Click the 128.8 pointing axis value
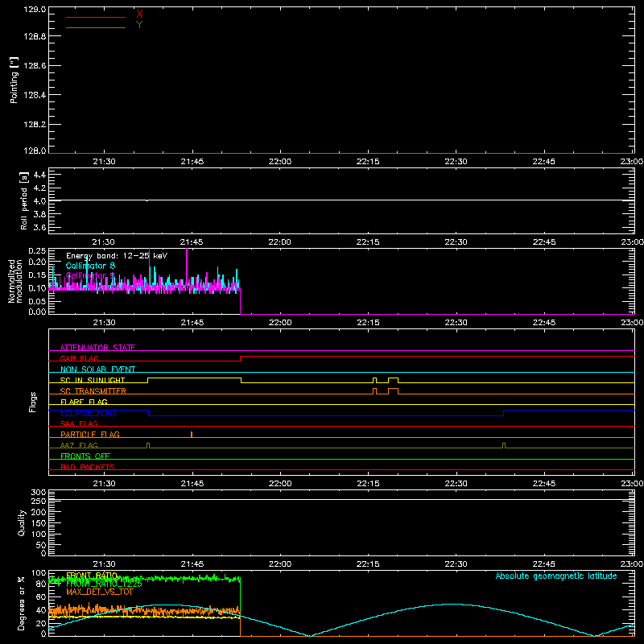The height and width of the screenshot is (644, 644). point(35,36)
